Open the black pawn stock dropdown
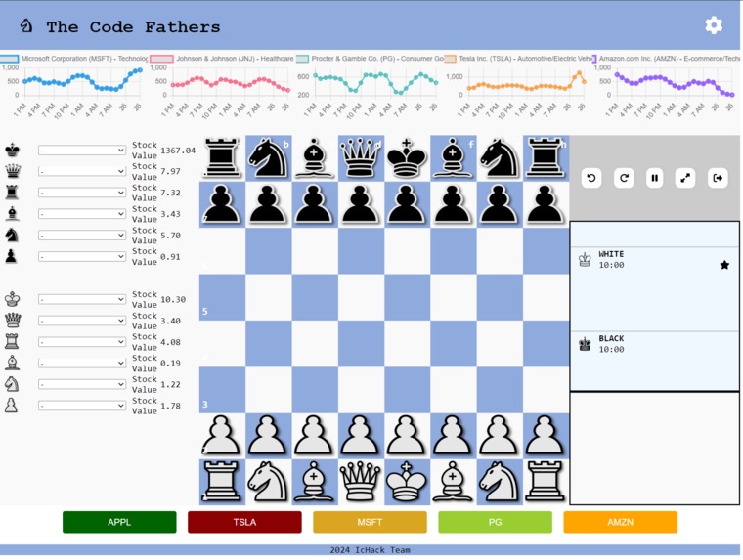Viewport: 743px width, 560px height. 82,256
